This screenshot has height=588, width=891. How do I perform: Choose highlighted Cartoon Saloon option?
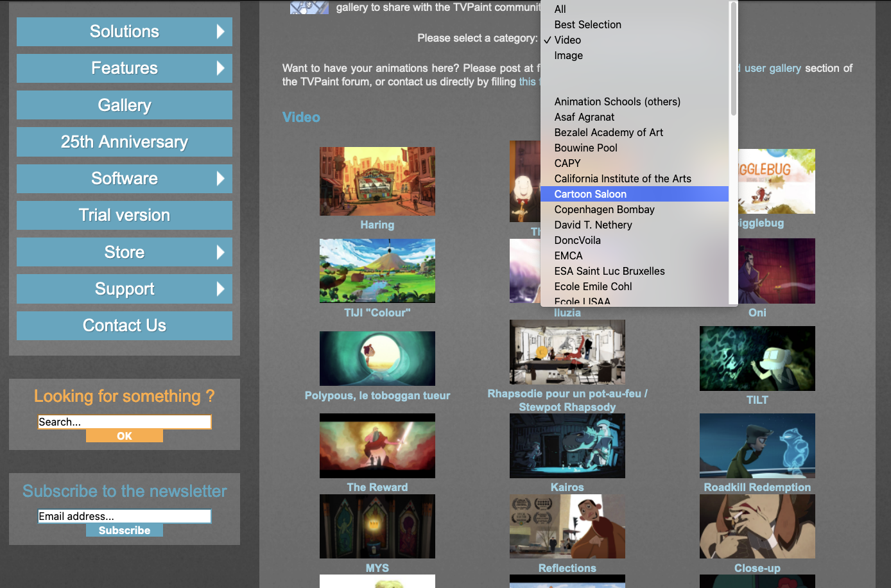point(634,194)
